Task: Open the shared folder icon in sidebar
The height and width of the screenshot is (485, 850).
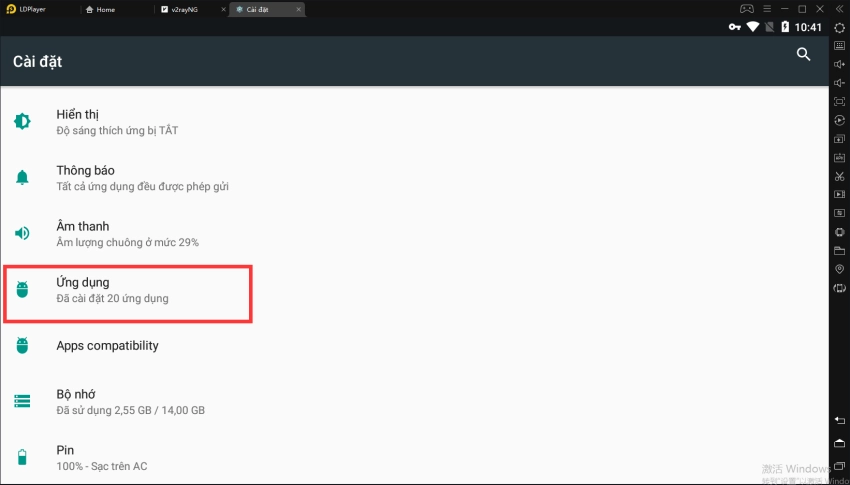Action: coord(839,251)
